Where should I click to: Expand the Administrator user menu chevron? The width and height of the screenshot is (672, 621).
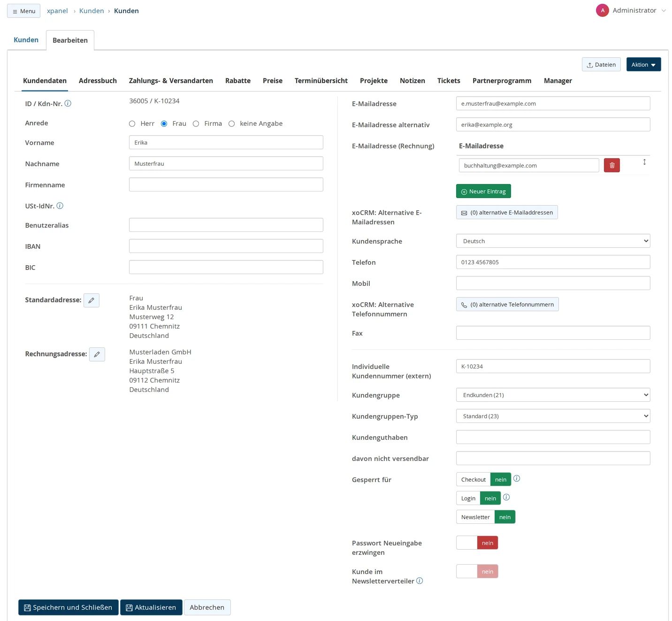tap(664, 11)
